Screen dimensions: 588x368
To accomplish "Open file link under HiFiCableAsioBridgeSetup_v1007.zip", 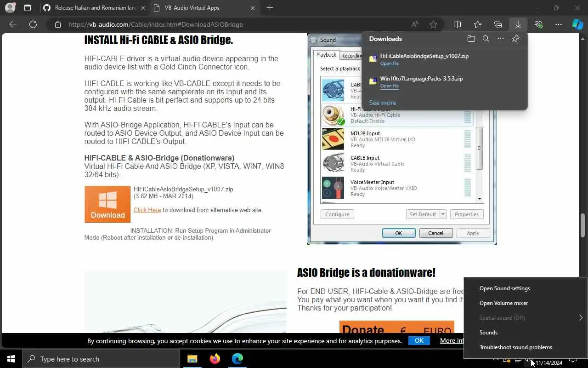I will click(x=390, y=63).
